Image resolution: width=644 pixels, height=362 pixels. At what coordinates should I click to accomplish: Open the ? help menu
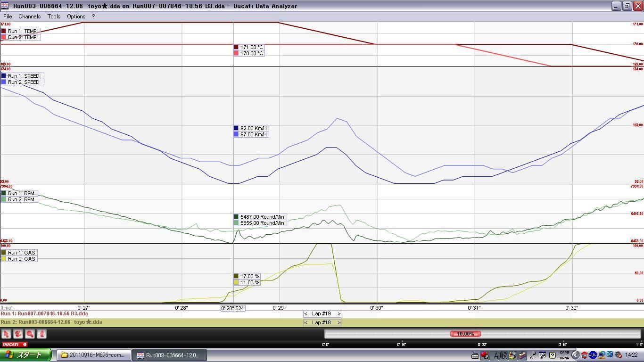pyautogui.click(x=93, y=16)
